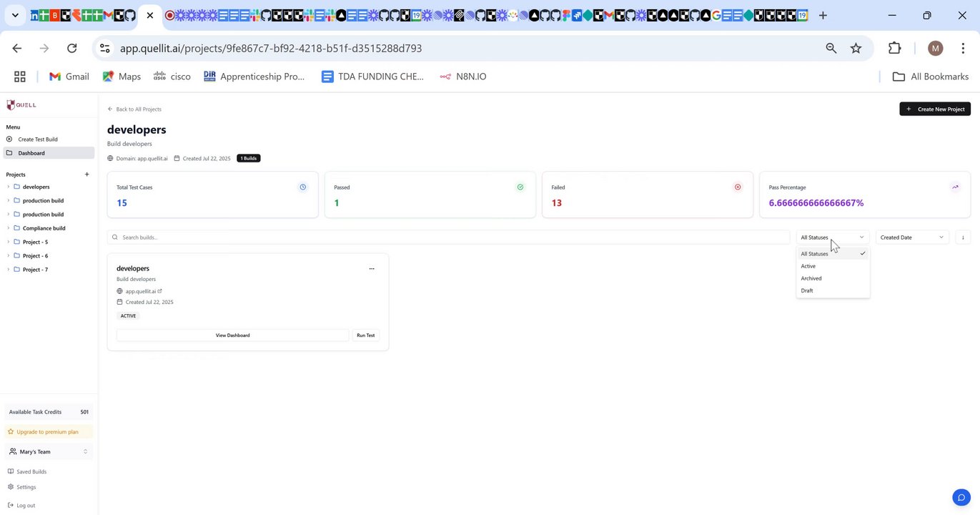The width and height of the screenshot is (980, 515).
Task: Click green check icon on Passed card
Action: [x=520, y=187]
